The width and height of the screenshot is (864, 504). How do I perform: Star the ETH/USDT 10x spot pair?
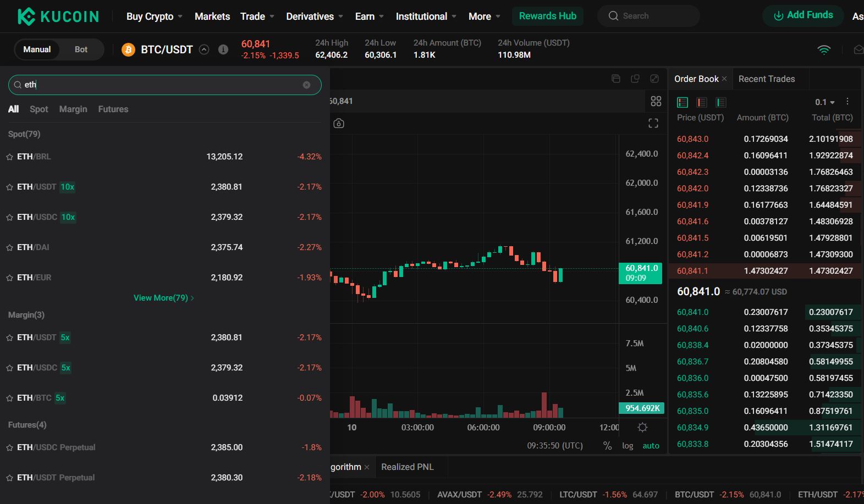[x=9, y=187]
